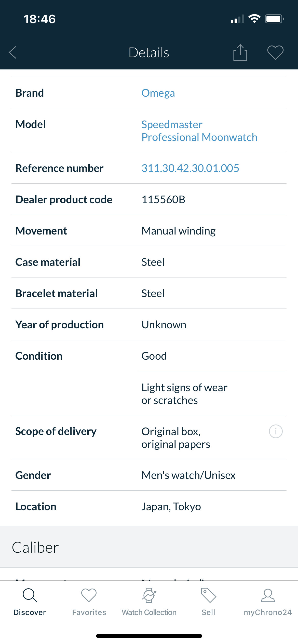Open the Omega brand link
The height and width of the screenshot is (644, 298).
tap(158, 93)
